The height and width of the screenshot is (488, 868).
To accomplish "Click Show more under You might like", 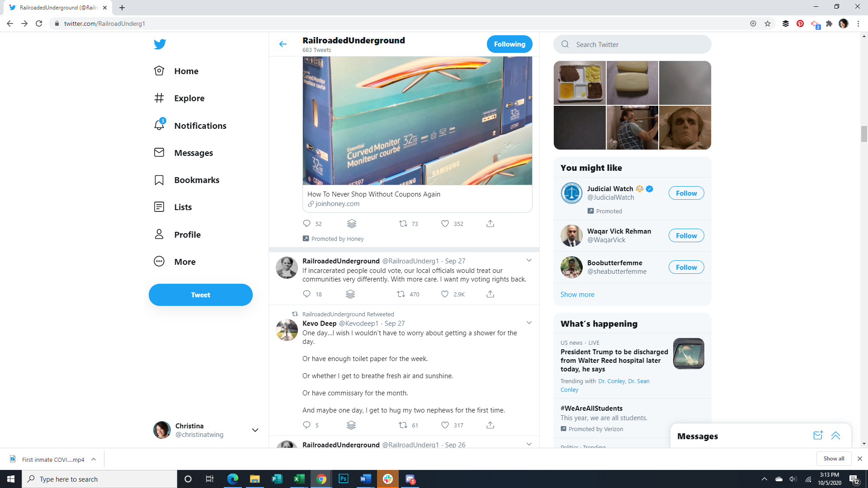I will point(577,295).
